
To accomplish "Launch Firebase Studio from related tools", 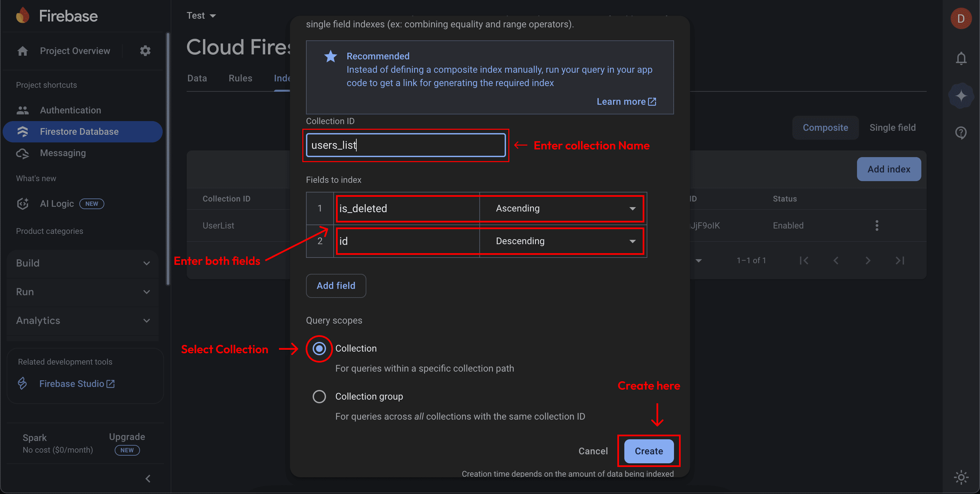I will [72, 383].
